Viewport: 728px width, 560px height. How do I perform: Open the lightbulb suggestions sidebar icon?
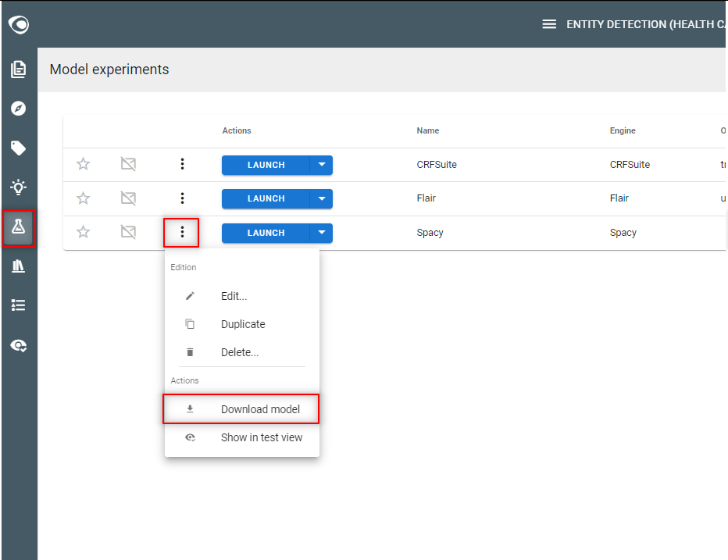click(x=19, y=187)
